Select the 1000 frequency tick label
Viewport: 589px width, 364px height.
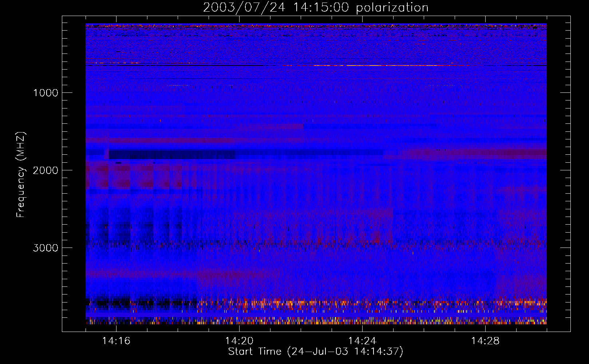(46, 93)
